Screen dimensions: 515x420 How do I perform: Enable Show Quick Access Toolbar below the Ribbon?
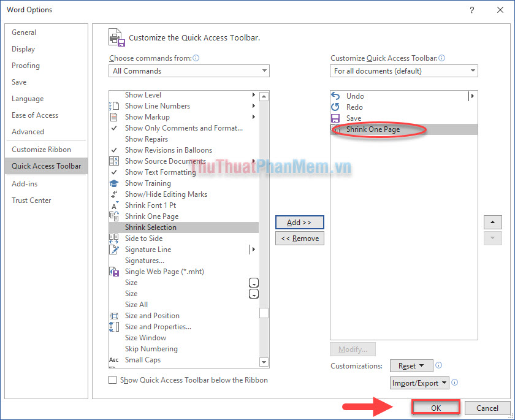(113, 380)
